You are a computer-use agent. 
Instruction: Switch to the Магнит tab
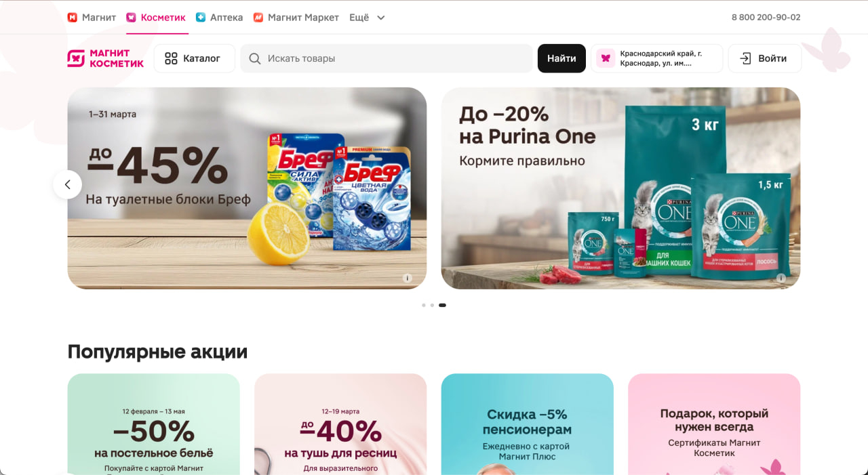tap(92, 18)
